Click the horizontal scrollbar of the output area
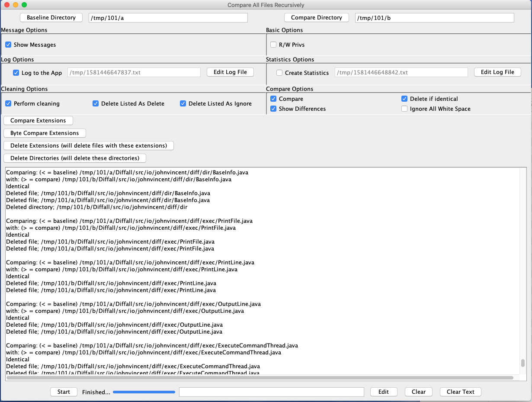This screenshot has width=532, height=402. point(260,378)
